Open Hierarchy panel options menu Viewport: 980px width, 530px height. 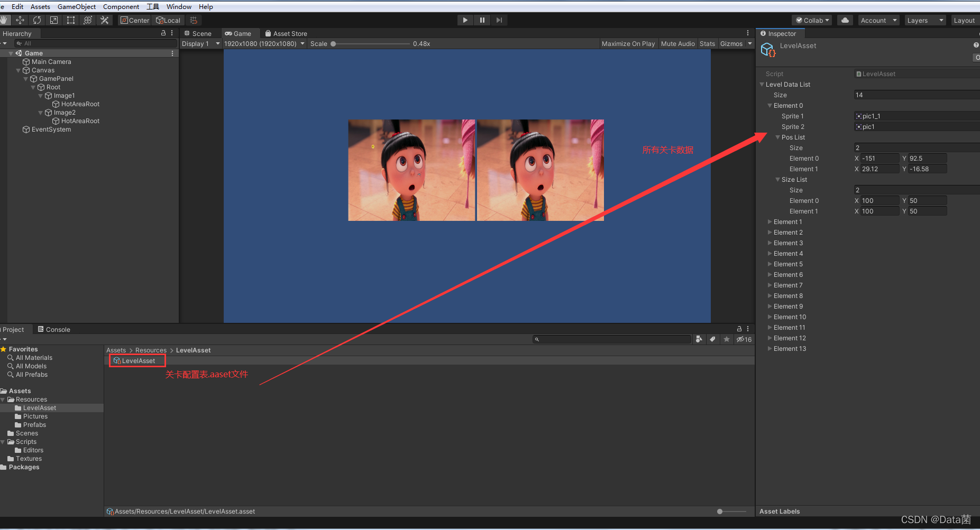tap(172, 33)
